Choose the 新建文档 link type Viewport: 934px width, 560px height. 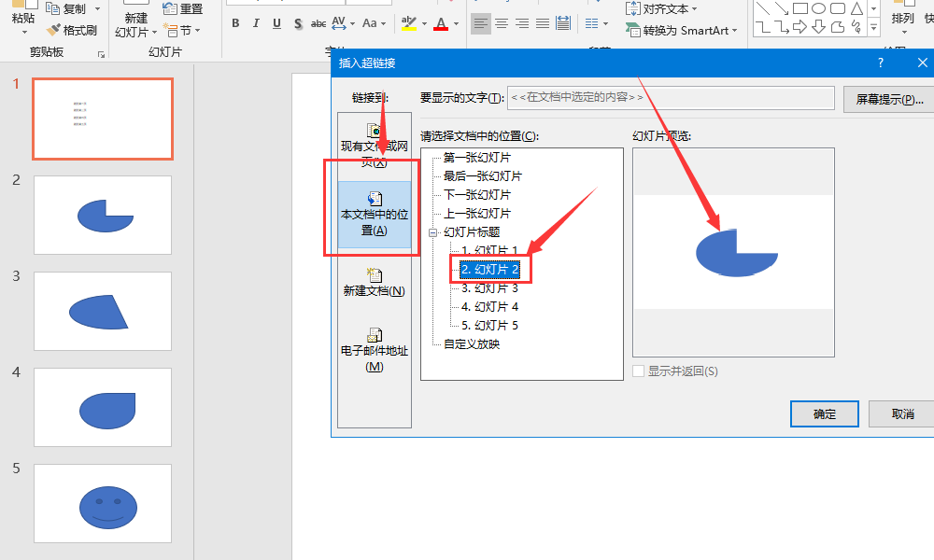click(374, 281)
